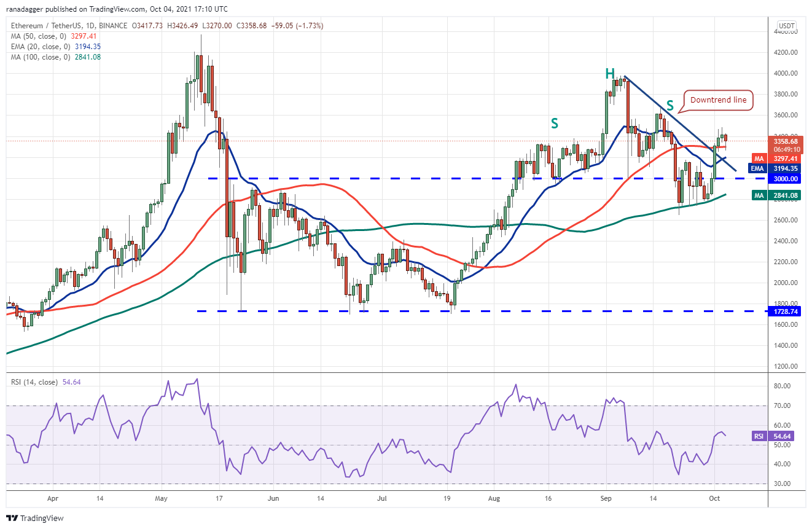Click the 'Downtrend line' callout annotation
The width and height of the screenshot is (812, 529).
[718, 100]
